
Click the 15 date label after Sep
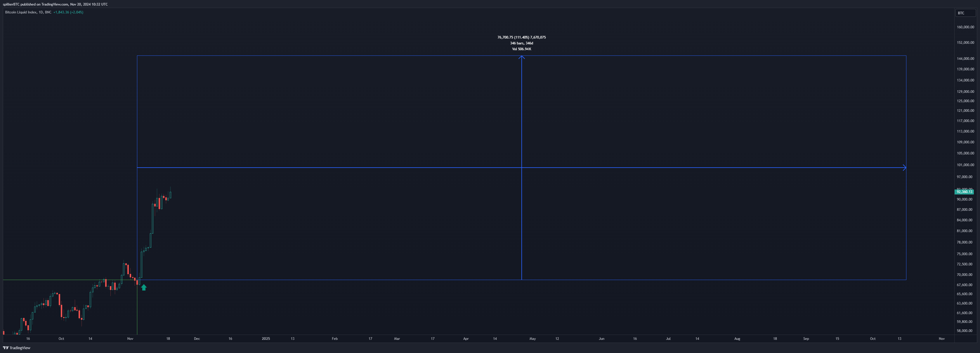coord(837,338)
